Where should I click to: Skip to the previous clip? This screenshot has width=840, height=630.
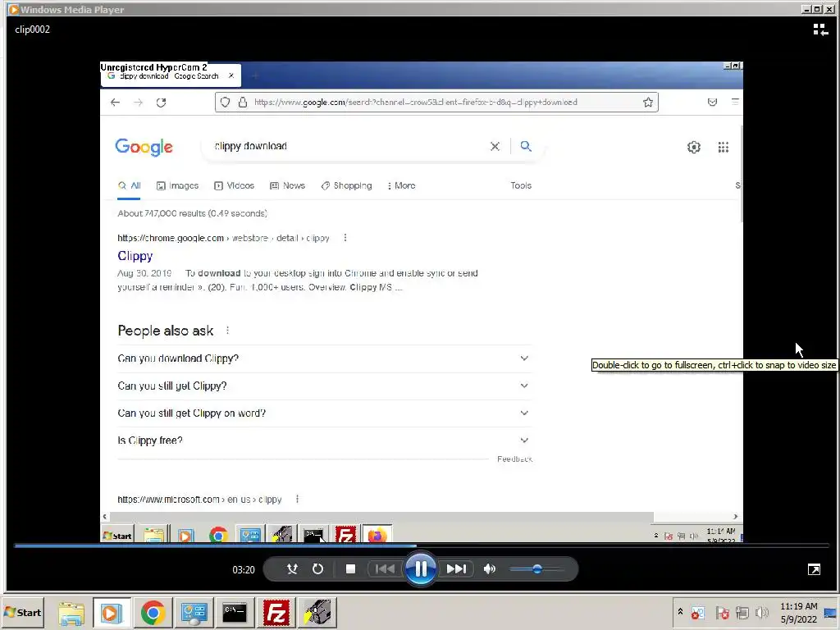tap(385, 569)
